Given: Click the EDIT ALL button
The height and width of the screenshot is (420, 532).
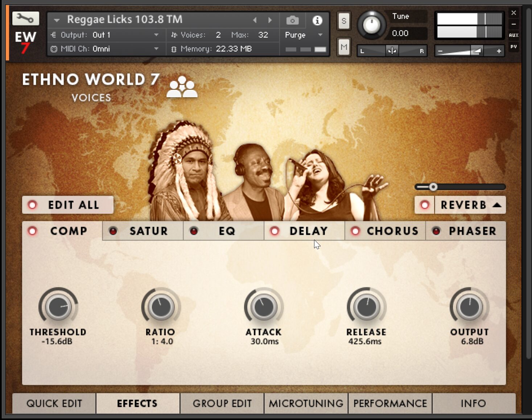Looking at the screenshot, I should click(x=68, y=205).
